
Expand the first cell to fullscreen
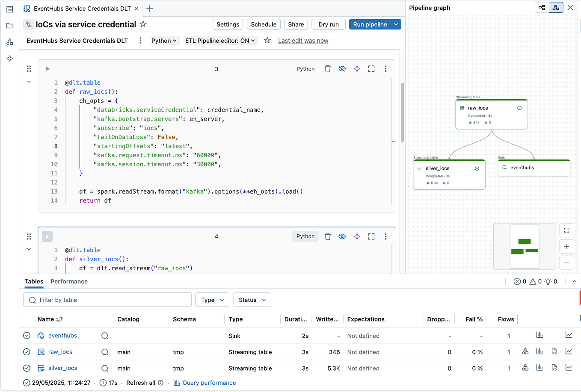click(371, 68)
